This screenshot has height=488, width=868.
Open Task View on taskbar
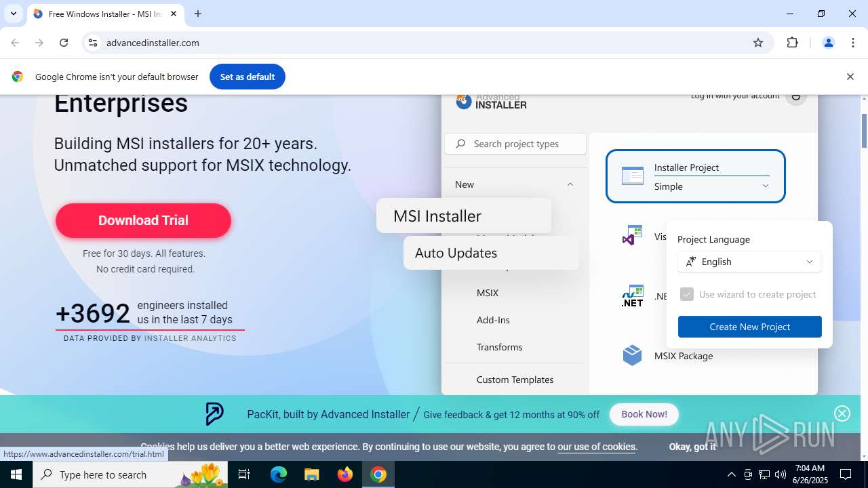(x=245, y=474)
